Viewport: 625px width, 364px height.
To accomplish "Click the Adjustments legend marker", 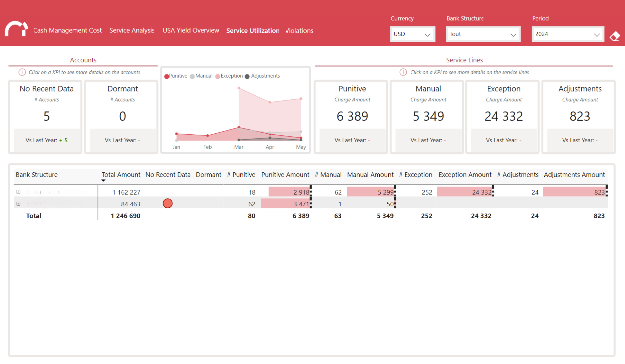I will pyautogui.click(x=247, y=76).
